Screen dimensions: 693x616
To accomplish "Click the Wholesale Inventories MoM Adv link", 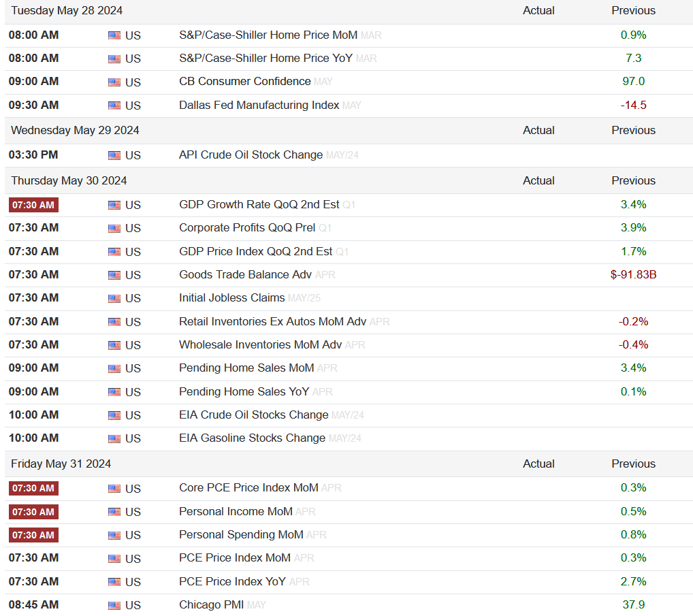I will [x=260, y=344].
